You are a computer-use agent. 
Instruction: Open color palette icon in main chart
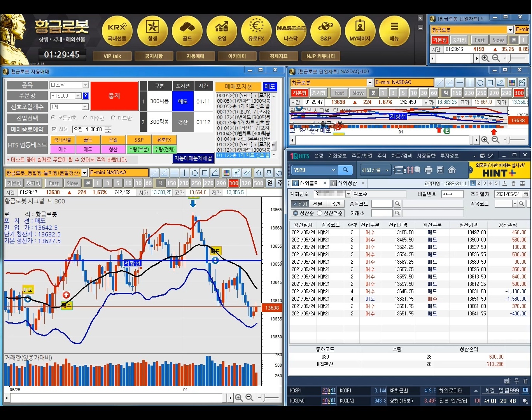pos(226,173)
